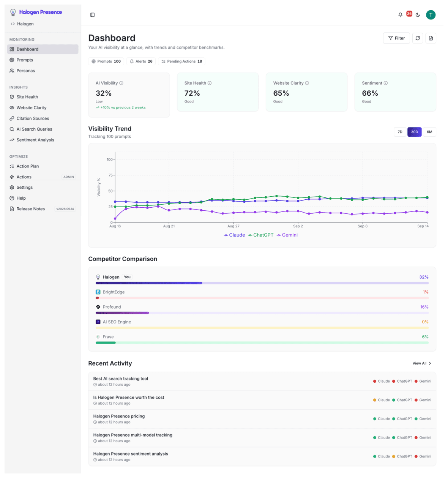Click '+10% vs previous 2 weeks' trend
The width and height of the screenshot is (448, 478).
click(x=121, y=107)
